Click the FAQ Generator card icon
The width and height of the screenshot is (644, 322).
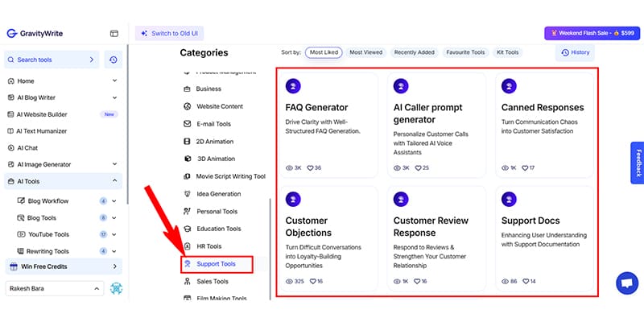[293, 86]
